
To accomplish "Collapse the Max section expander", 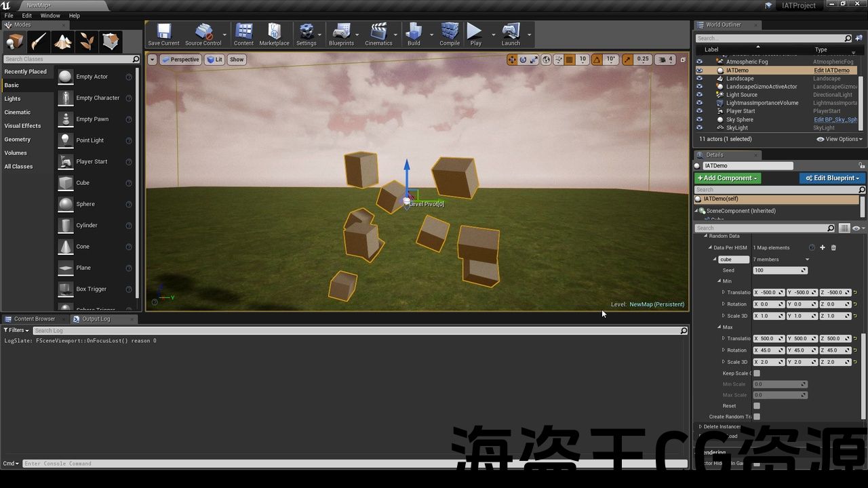I will click(719, 327).
